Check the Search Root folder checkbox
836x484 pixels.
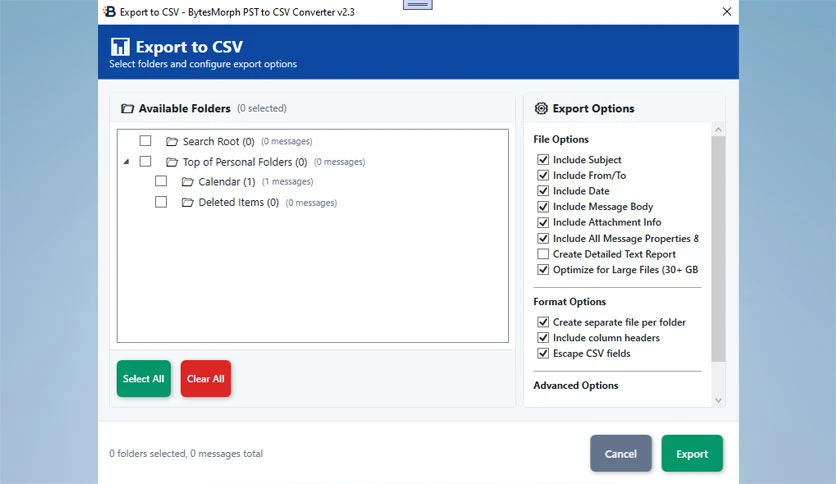[x=145, y=141]
